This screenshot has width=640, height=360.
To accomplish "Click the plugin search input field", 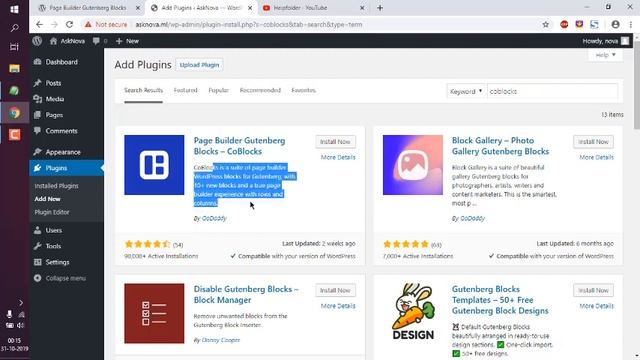I will (x=552, y=91).
